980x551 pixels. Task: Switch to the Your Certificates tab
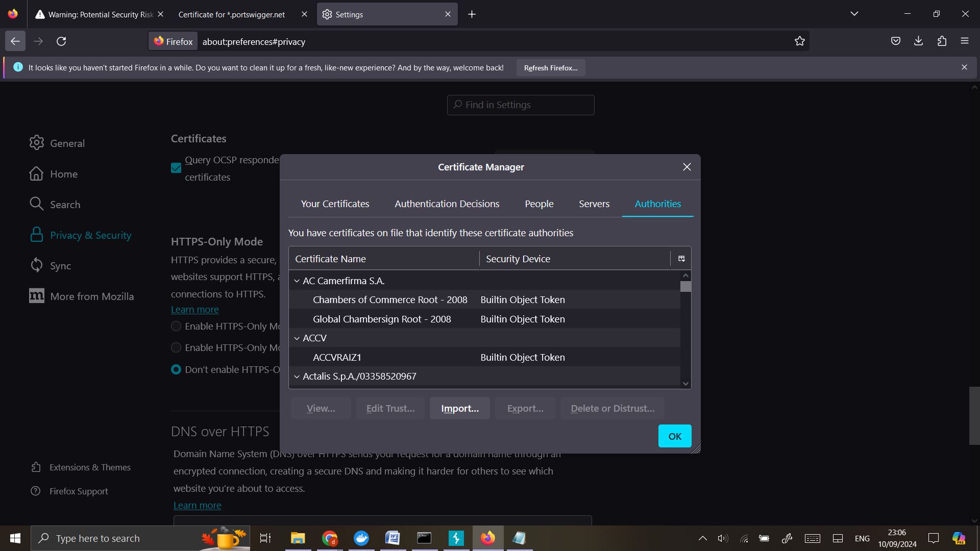click(x=335, y=204)
